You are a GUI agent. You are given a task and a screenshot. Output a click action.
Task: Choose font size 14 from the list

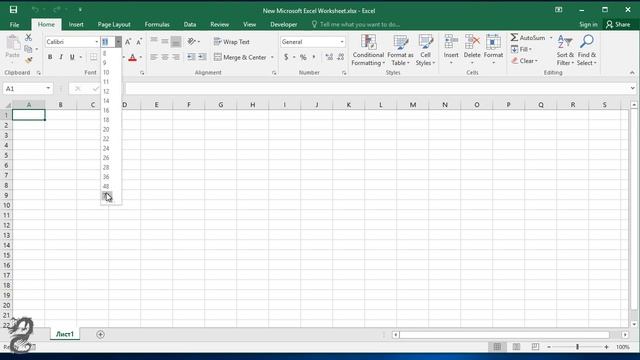[106, 101]
